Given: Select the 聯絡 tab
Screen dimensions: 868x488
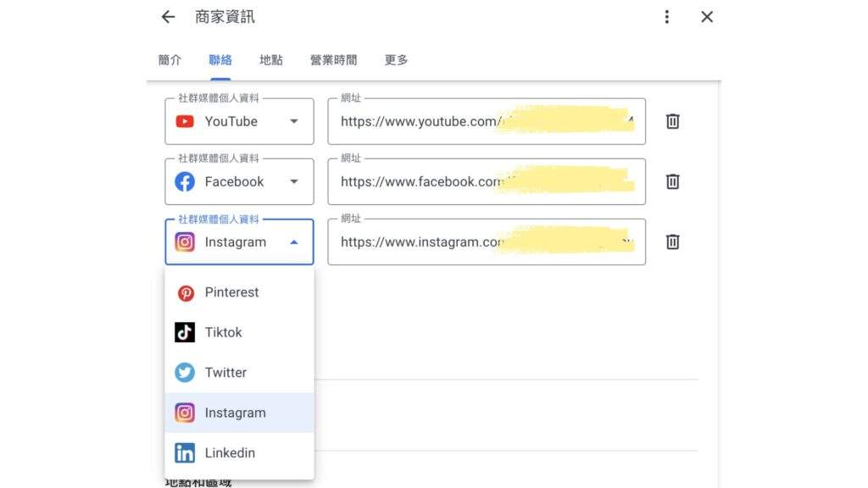Looking at the screenshot, I should pos(220,60).
